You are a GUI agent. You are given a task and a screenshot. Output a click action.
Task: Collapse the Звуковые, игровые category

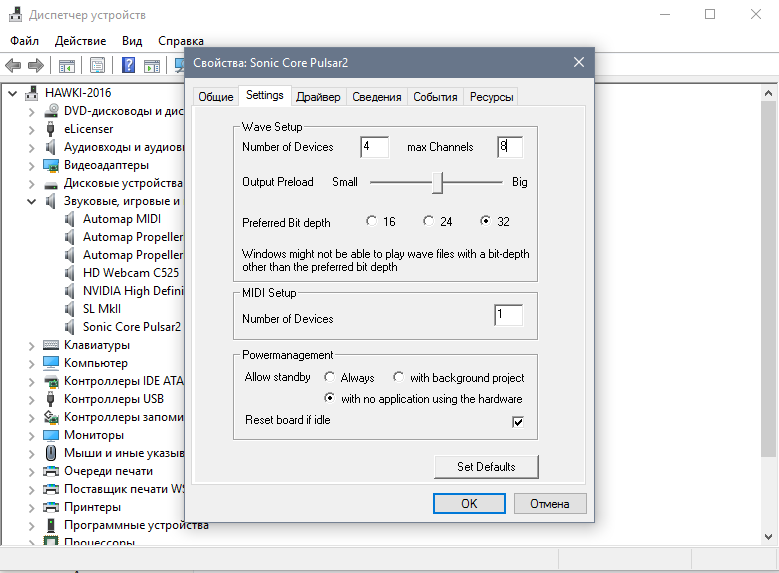(32, 201)
